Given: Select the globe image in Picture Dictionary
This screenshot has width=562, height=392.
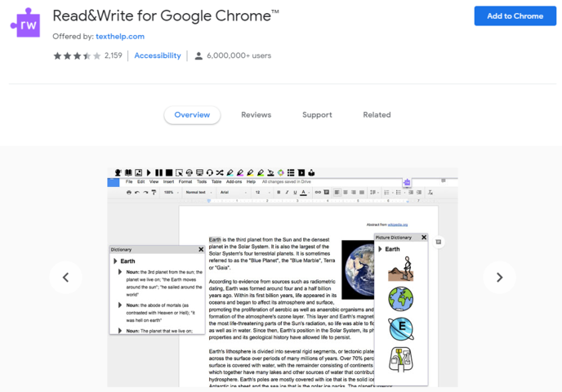Looking at the screenshot, I should [x=401, y=299].
